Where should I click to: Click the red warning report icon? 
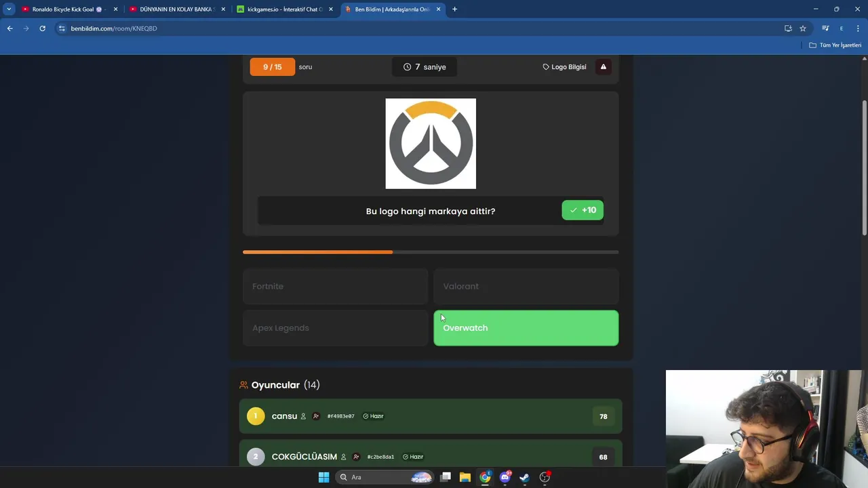click(x=603, y=66)
